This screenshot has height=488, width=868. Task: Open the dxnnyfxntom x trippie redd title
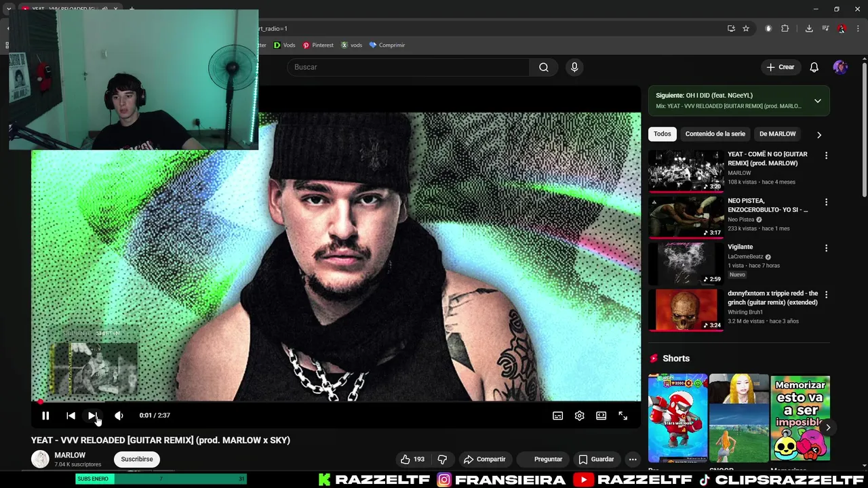click(x=772, y=298)
